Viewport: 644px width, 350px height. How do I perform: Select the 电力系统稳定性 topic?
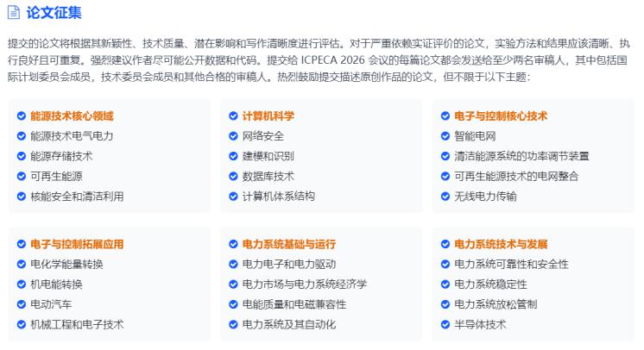[490, 284]
